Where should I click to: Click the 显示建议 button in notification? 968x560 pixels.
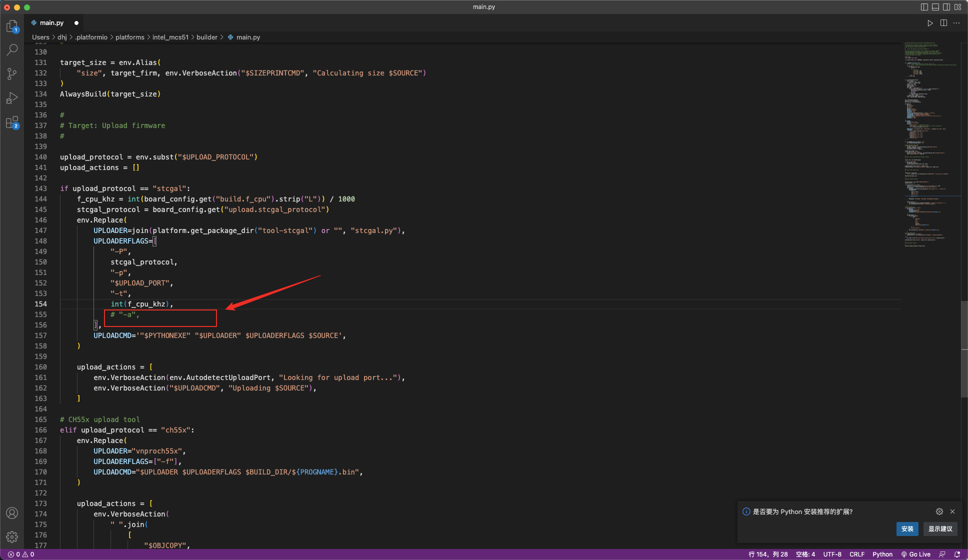[940, 528]
